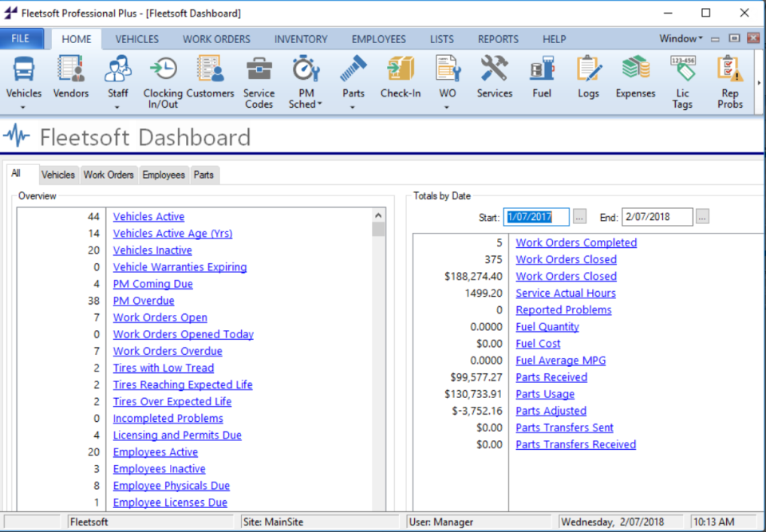Open the INVENTORY ribbon menu

point(301,38)
